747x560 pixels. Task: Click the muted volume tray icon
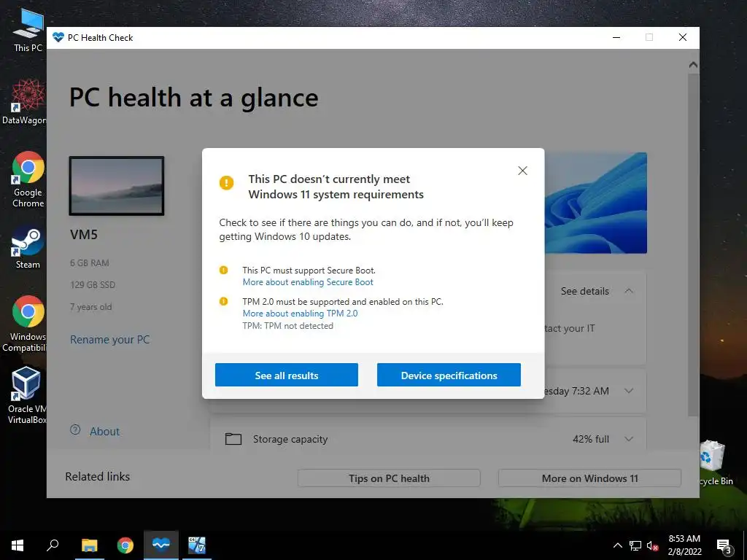click(652, 545)
